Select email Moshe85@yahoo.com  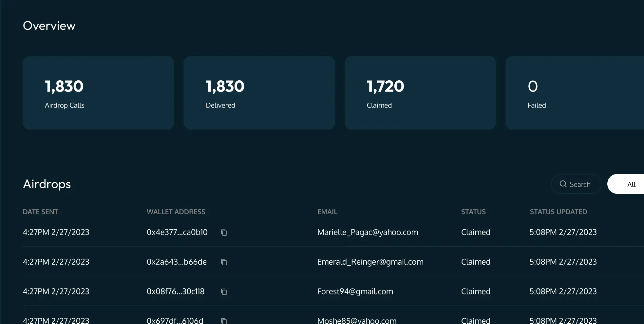click(357, 320)
